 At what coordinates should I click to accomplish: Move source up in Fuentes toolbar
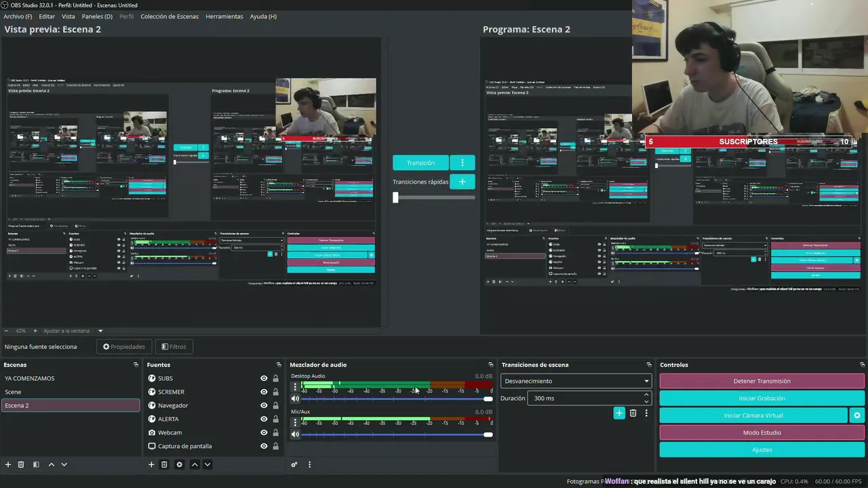[x=194, y=464]
